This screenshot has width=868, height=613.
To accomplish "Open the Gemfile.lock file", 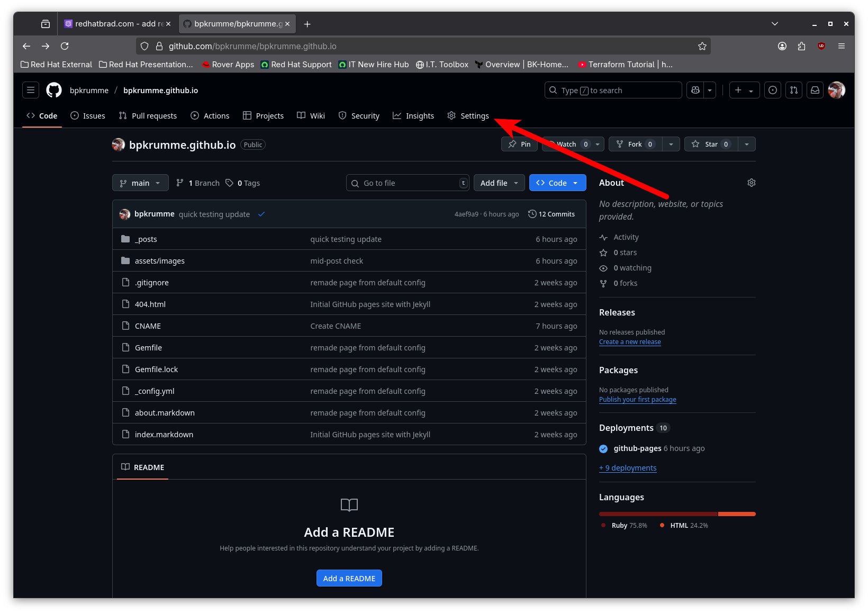I will tap(157, 369).
